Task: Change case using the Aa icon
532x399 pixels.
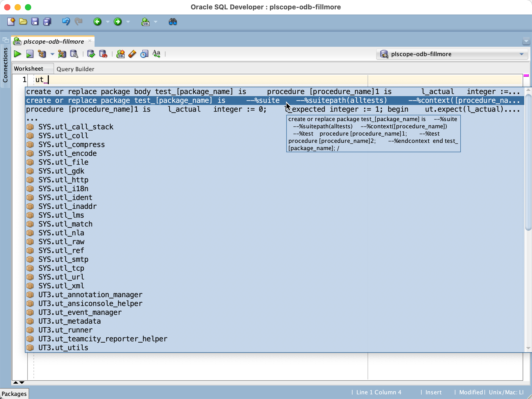Action: pos(156,54)
